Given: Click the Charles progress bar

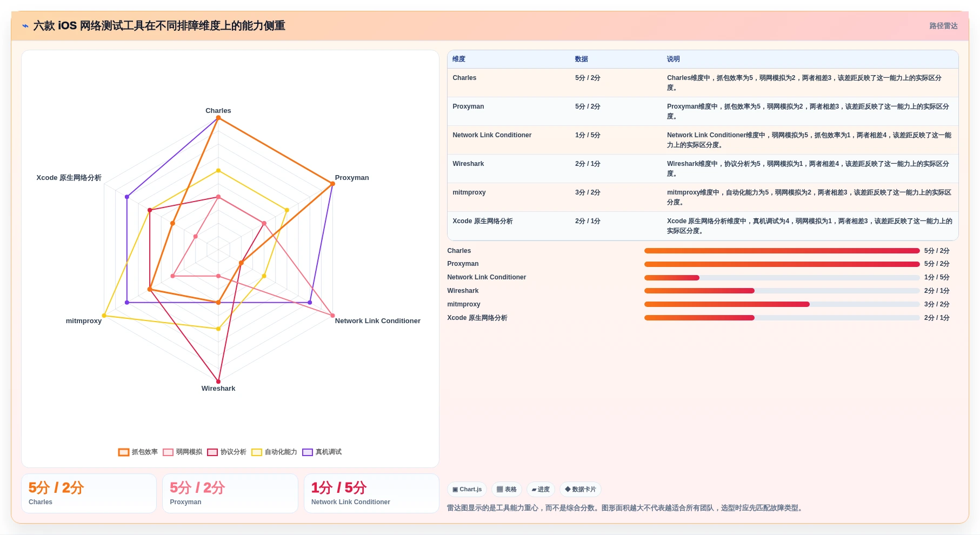Looking at the screenshot, I should click(782, 251).
